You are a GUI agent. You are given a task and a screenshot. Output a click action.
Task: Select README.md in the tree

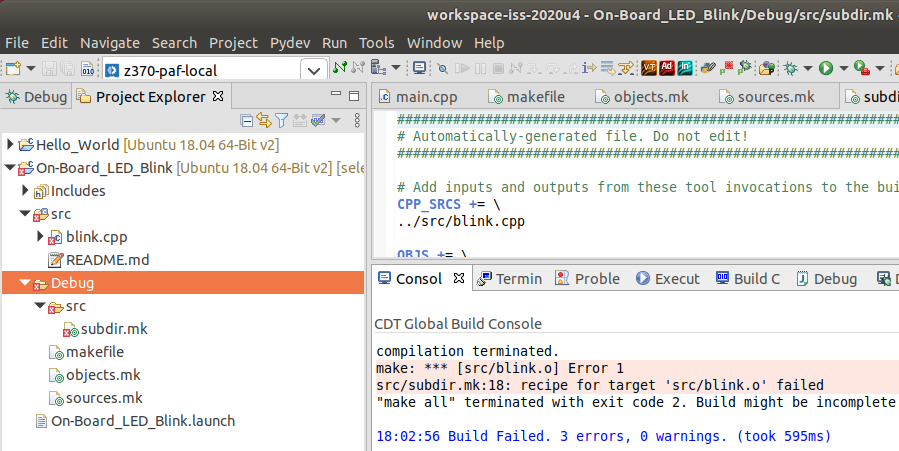point(107,260)
